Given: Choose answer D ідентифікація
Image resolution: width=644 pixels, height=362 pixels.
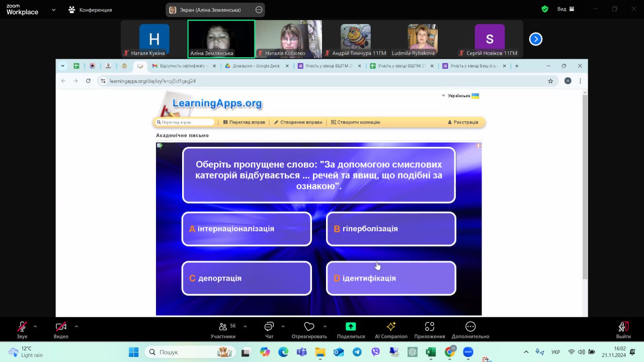Looking at the screenshot, I should click(391, 278).
